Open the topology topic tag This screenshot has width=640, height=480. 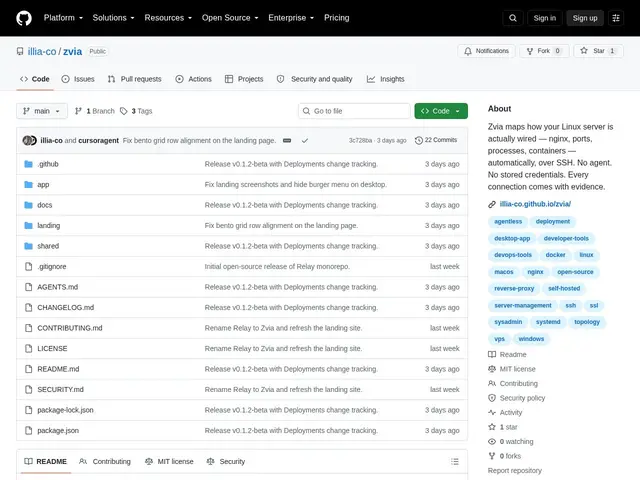click(x=587, y=322)
